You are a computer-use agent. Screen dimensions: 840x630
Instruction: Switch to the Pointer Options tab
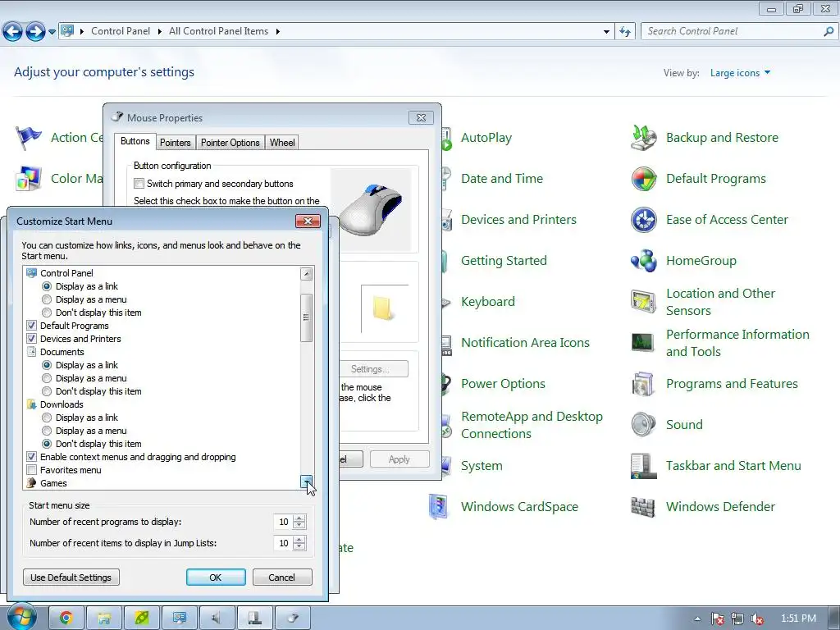[231, 143]
